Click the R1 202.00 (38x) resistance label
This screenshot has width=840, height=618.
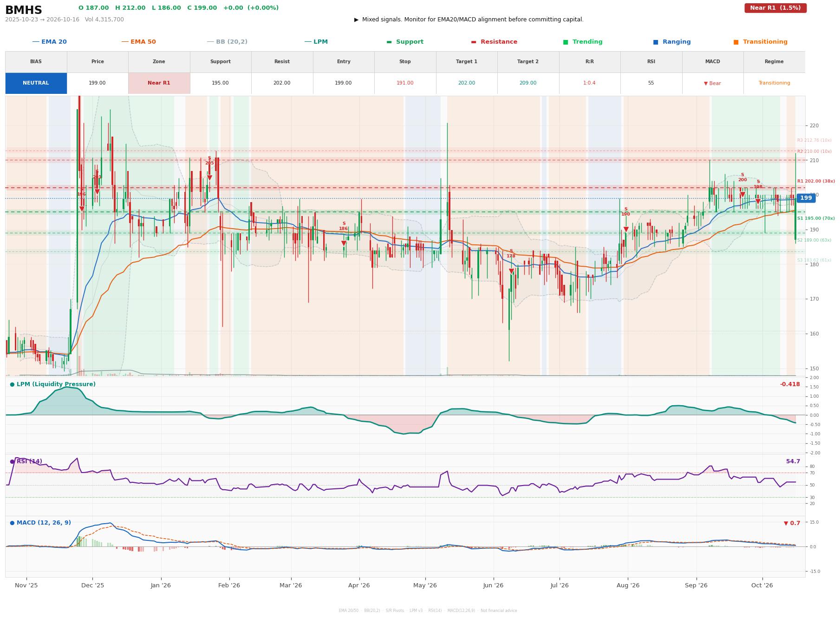pos(816,181)
